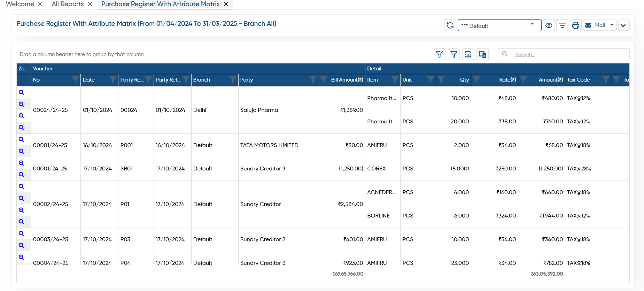
Task: Open the filter for the Branch column
Action: pyautogui.click(x=233, y=80)
